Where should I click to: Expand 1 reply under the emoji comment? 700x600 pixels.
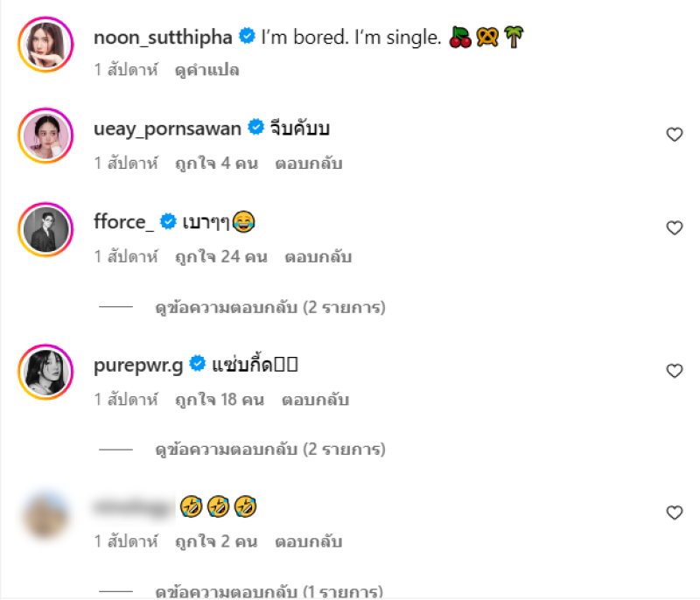click(269, 591)
